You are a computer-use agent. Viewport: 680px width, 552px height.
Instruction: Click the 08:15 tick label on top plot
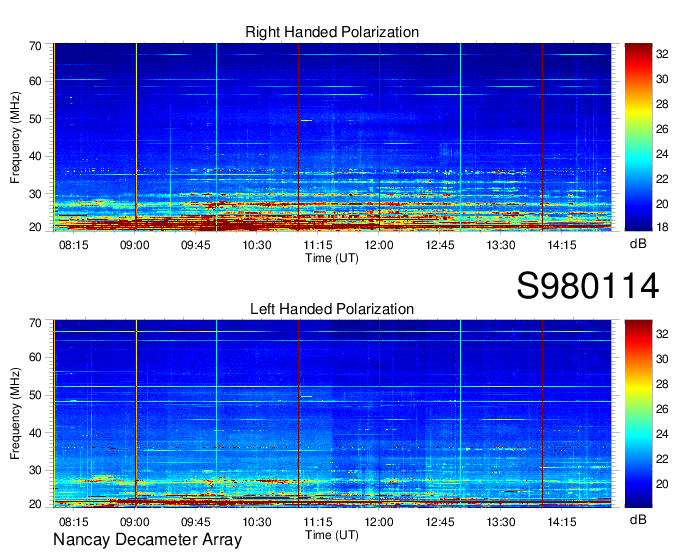[73, 245]
